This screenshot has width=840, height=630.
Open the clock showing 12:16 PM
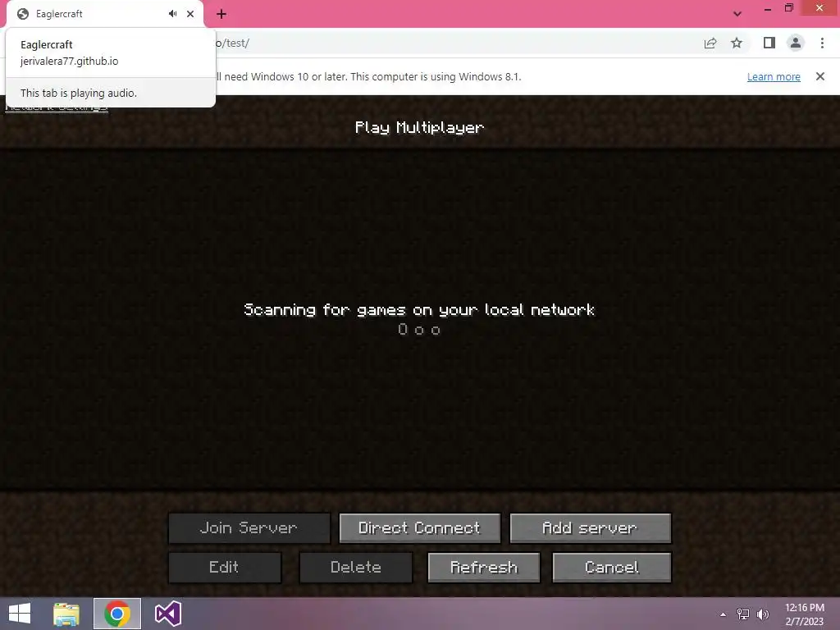pos(804,614)
